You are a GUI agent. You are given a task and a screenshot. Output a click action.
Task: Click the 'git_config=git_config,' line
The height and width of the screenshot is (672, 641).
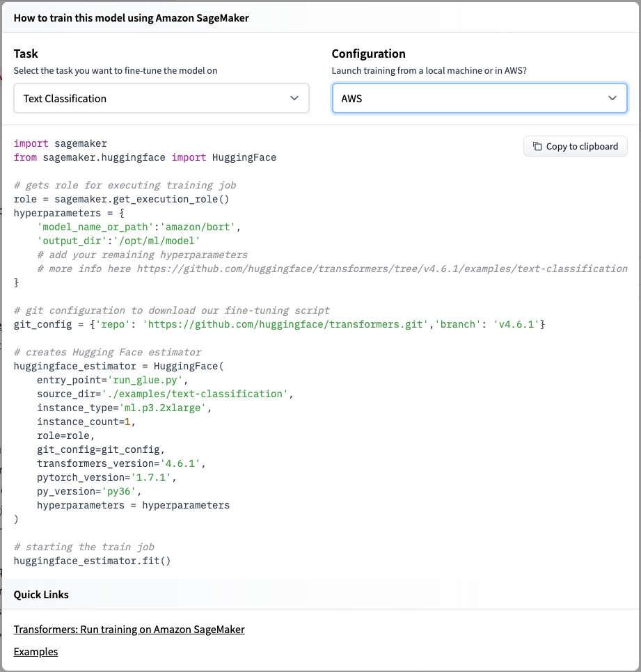pos(101,449)
